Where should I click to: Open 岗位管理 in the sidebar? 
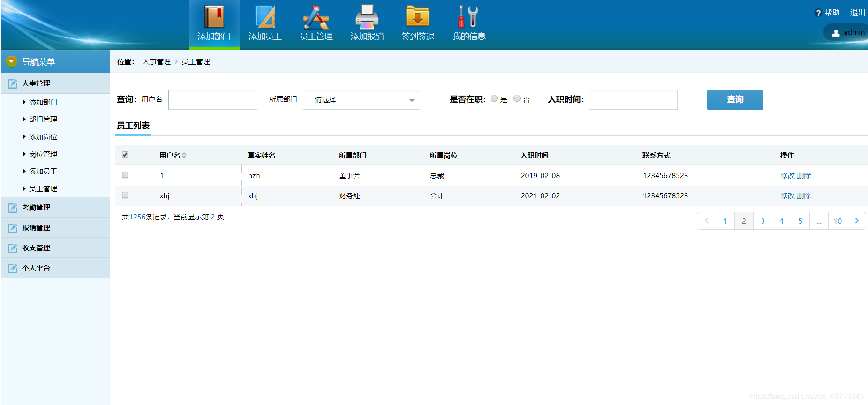click(x=43, y=154)
